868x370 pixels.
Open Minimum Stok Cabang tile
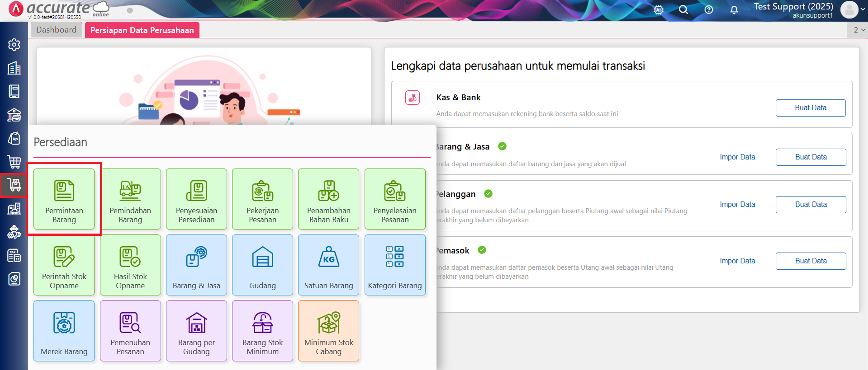coord(328,331)
